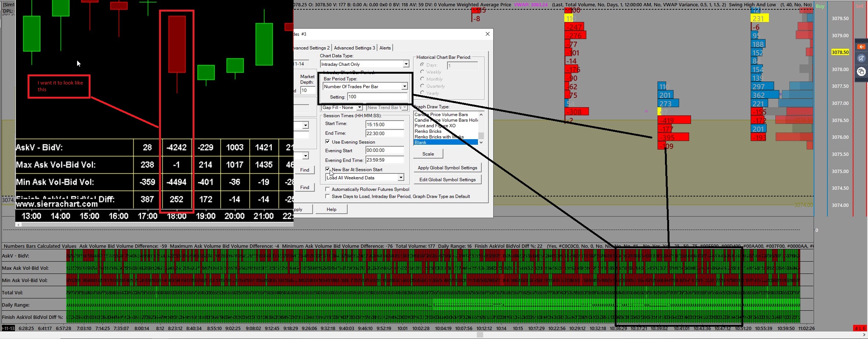868x339 pixels.
Task: Expand the Bar Period Type dropdown
Action: (404, 87)
